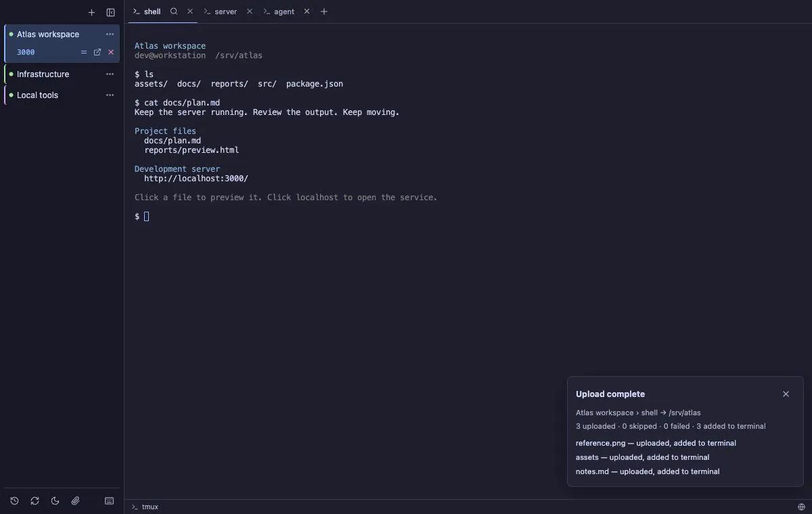
Task: Toggle dark mode moon icon
Action: (x=55, y=501)
